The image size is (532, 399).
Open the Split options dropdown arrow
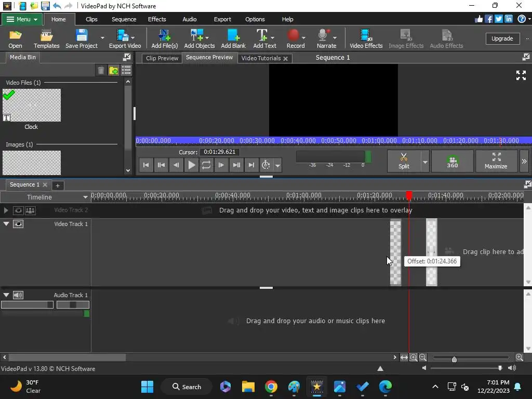coord(425,162)
